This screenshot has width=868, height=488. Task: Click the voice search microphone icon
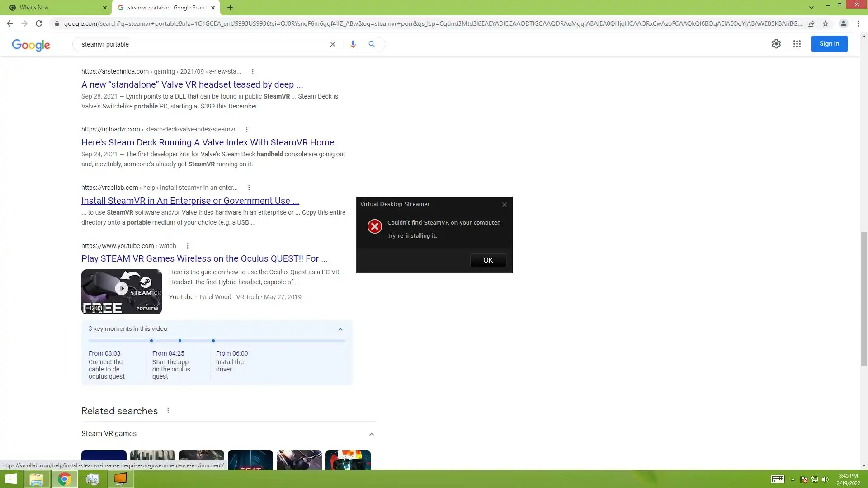click(x=353, y=44)
